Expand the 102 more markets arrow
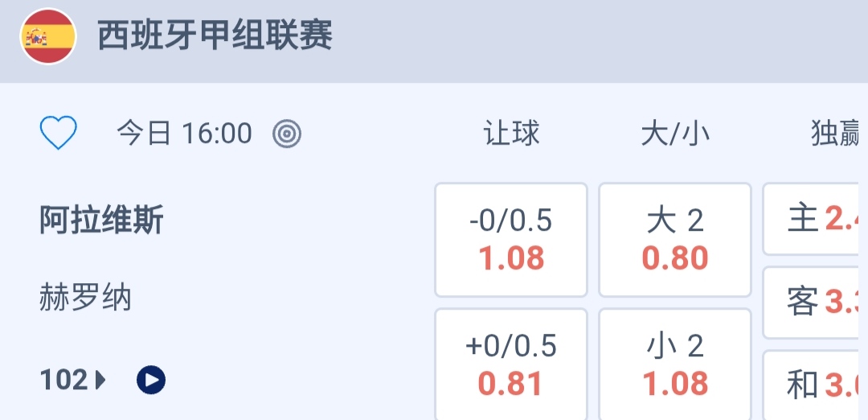Screen dimensions: 868x420 coord(101,380)
